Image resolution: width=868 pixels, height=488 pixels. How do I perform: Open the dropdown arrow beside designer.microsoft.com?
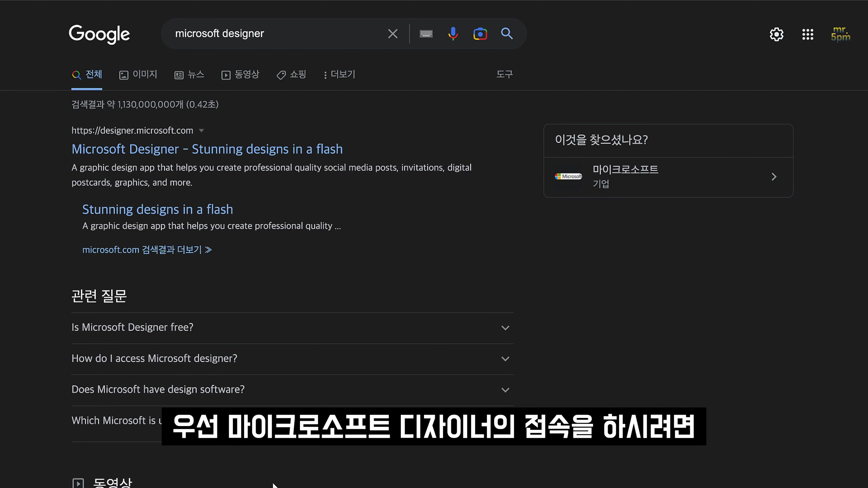pos(201,131)
